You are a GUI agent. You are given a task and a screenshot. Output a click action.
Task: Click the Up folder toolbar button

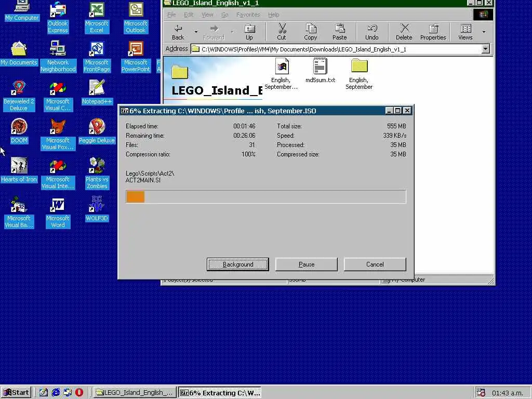(x=249, y=32)
